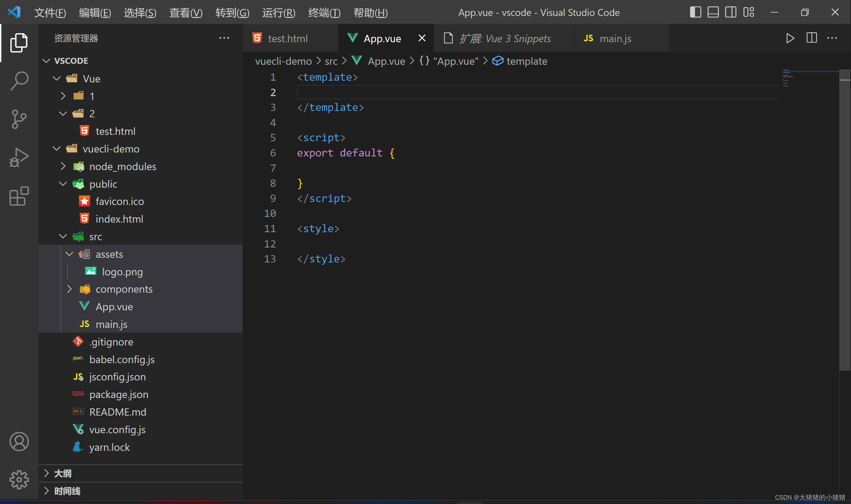The width and height of the screenshot is (851, 504).
Task: Toggle secondary side bar visibility
Action: (x=731, y=12)
